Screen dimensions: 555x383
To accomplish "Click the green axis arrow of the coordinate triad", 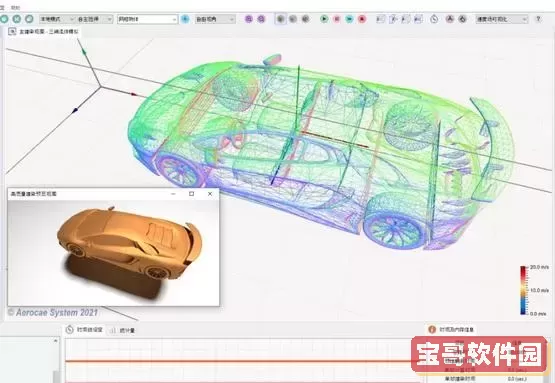I will coord(84,52).
